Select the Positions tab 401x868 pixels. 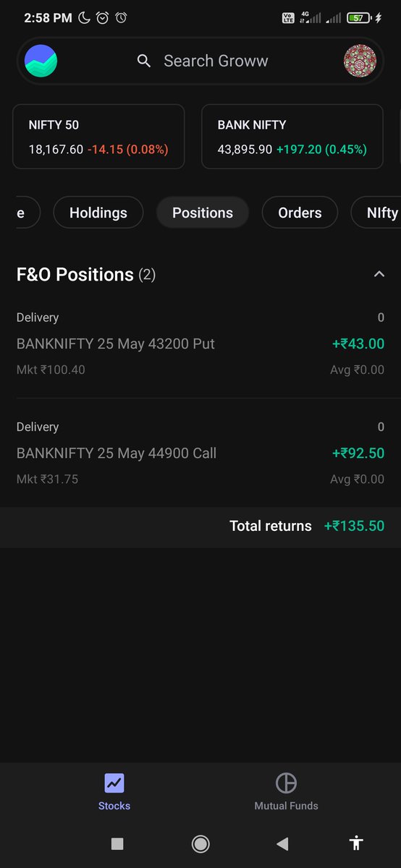pos(203,213)
